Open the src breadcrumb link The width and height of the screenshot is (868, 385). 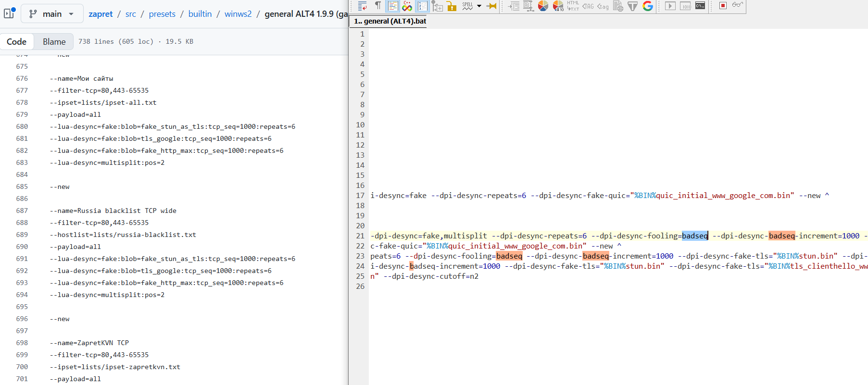pos(131,14)
